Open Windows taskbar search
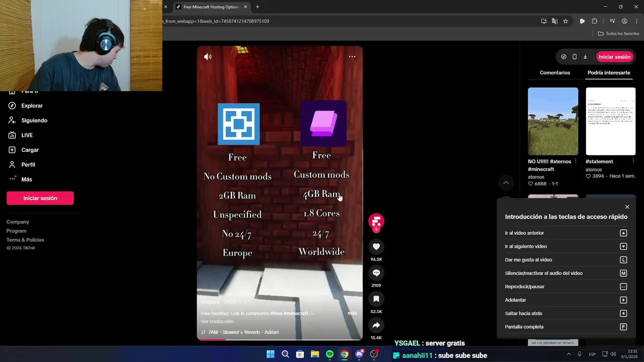Image resolution: width=644 pixels, height=362 pixels. pos(285,354)
